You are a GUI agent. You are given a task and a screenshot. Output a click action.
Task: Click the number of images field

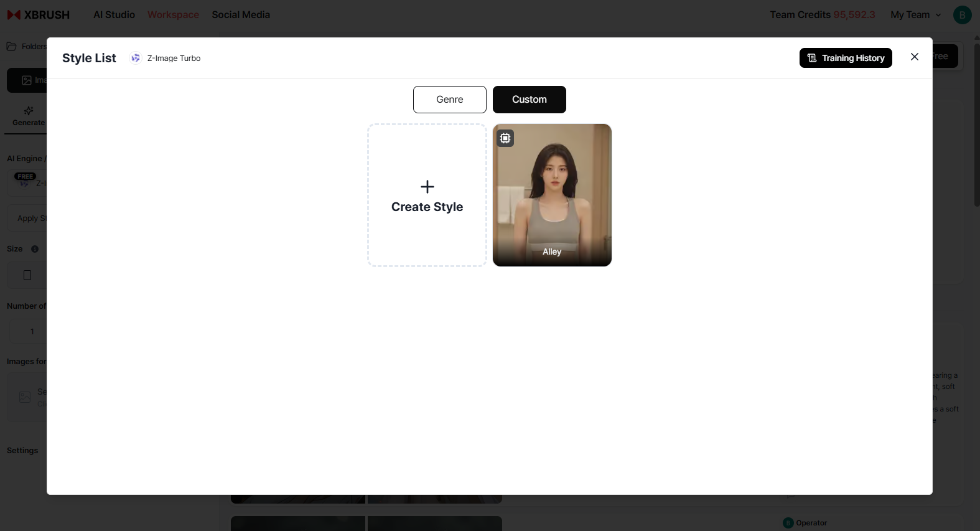pyautogui.click(x=28, y=331)
